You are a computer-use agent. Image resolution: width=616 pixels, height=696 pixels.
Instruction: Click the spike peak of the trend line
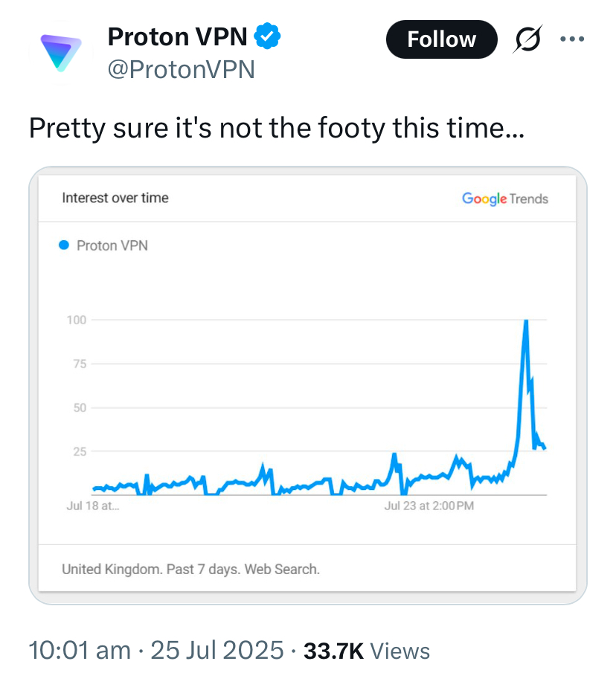coord(526,321)
